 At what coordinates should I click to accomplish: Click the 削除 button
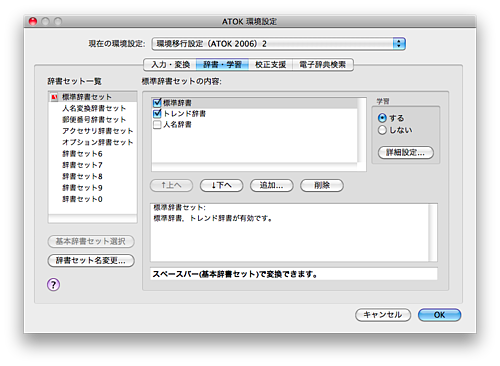(322, 185)
